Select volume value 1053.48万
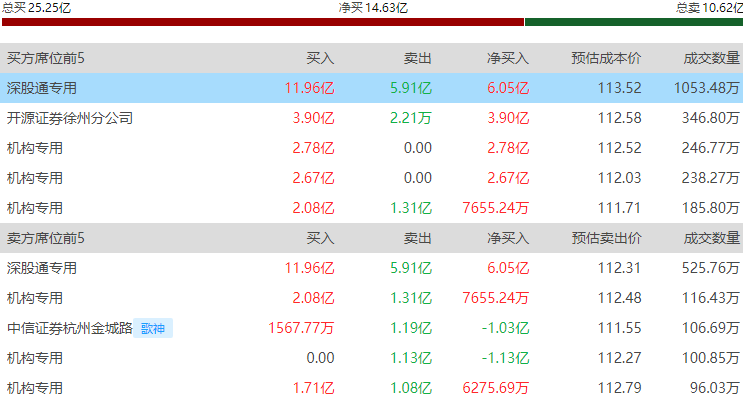Screen dimensions: 743x397 [x=707, y=88]
